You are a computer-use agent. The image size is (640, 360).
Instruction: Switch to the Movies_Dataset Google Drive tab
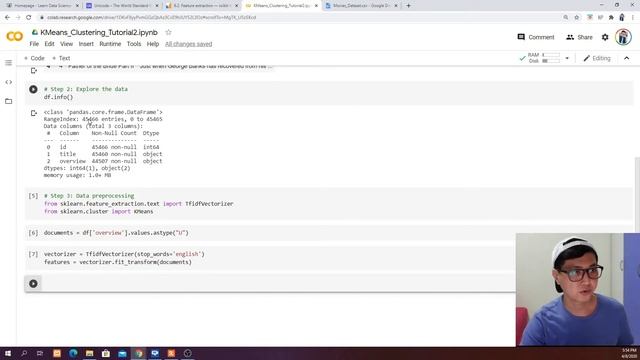pos(361,6)
